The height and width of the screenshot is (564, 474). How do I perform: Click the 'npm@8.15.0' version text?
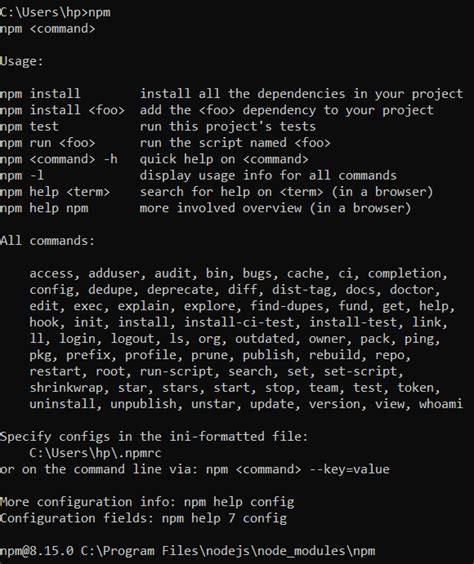(x=37, y=551)
